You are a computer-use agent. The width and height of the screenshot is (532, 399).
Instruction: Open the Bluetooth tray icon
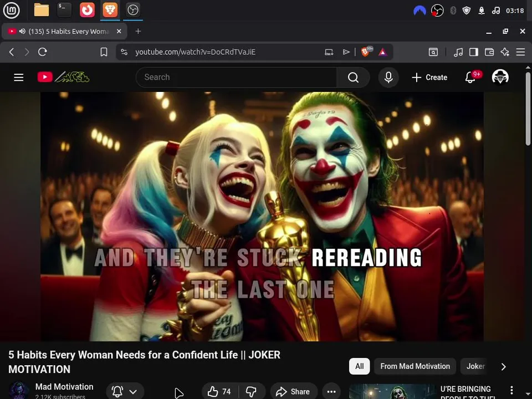click(x=453, y=11)
